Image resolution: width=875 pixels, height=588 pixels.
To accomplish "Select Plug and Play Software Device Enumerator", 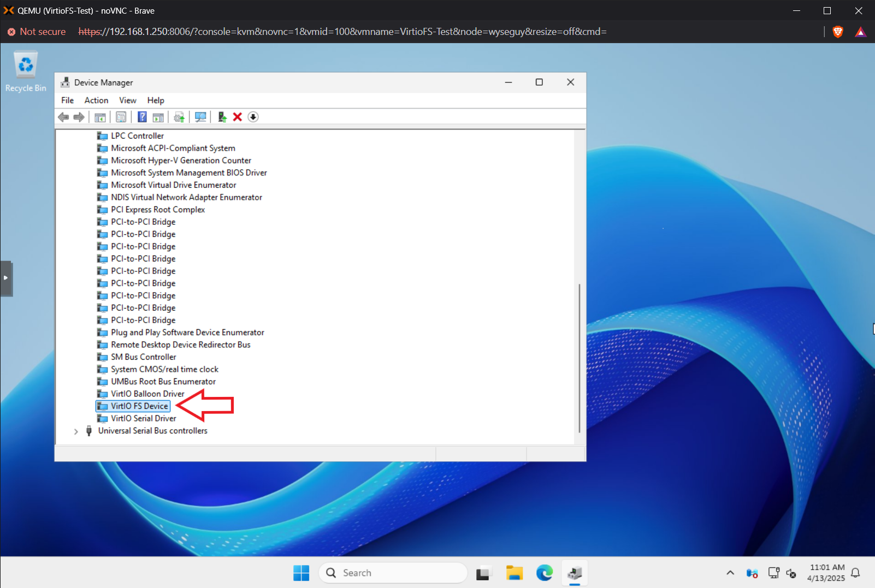I will (x=187, y=332).
